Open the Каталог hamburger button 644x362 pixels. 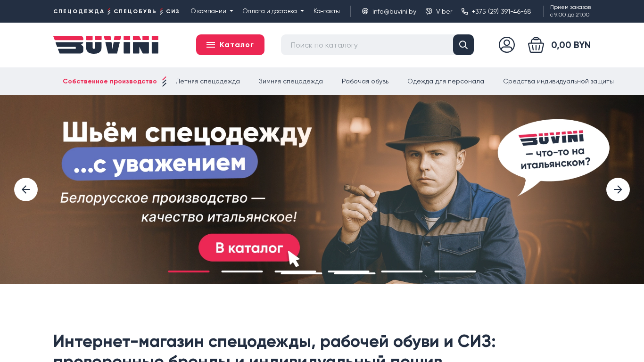pyautogui.click(x=230, y=45)
